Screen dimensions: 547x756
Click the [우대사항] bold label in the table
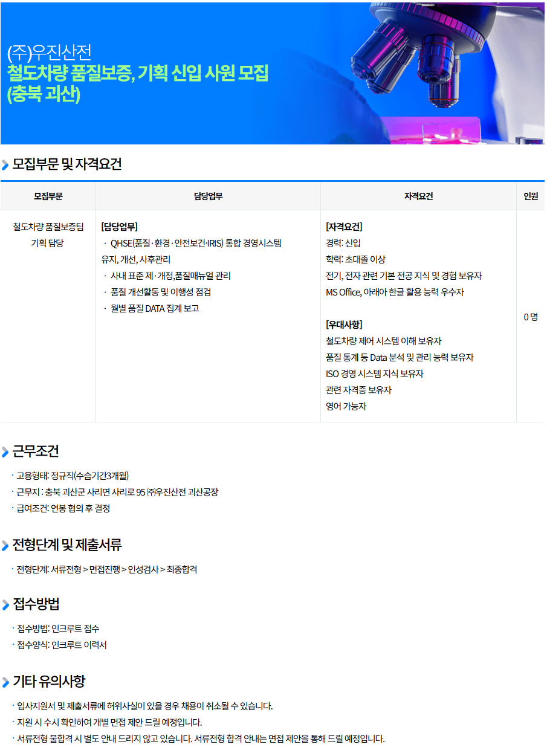coord(344,325)
